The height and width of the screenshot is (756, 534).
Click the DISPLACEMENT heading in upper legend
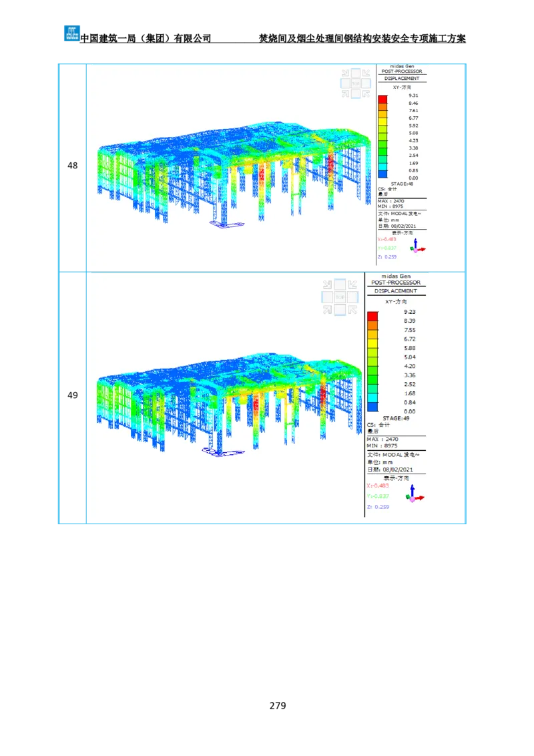coord(402,78)
